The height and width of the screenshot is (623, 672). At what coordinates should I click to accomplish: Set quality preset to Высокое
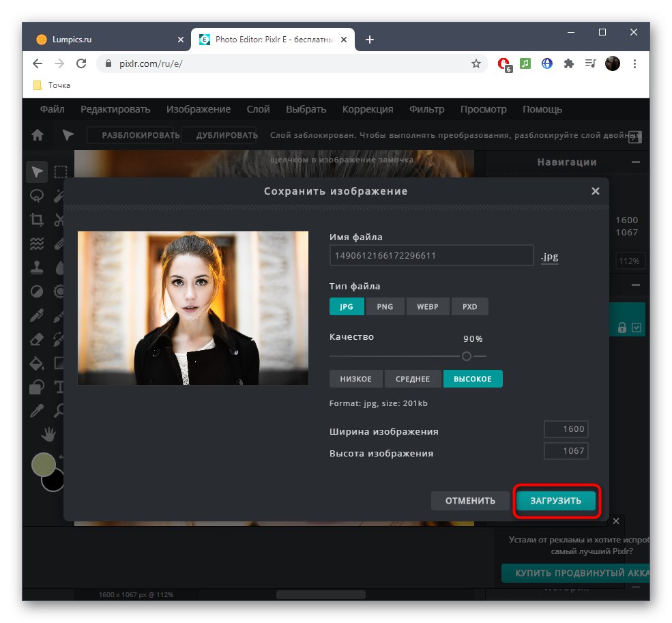[x=473, y=379]
